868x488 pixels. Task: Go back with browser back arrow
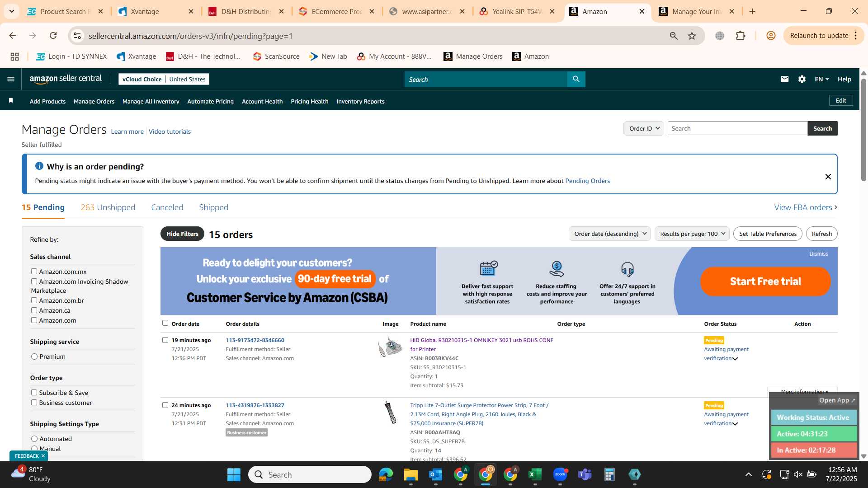point(13,36)
